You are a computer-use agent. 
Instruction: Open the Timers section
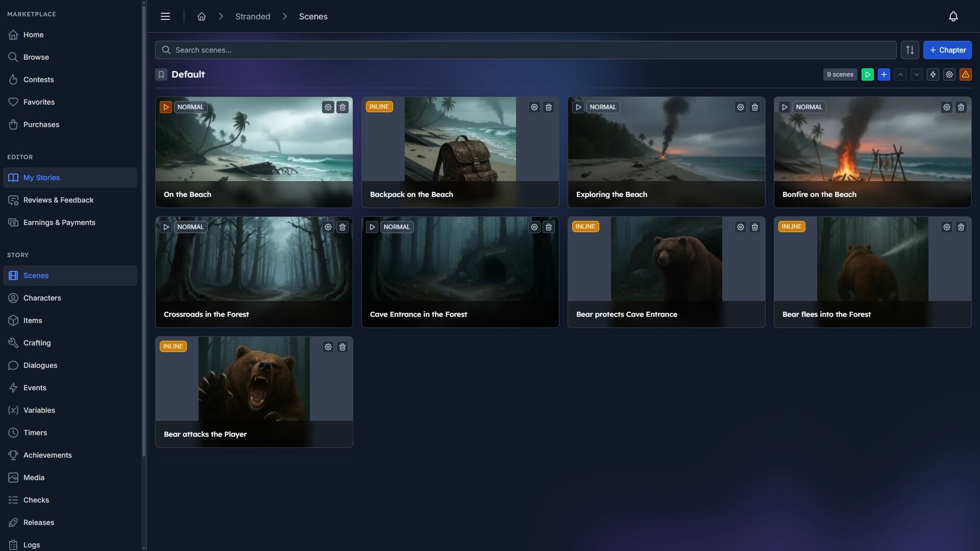point(35,432)
